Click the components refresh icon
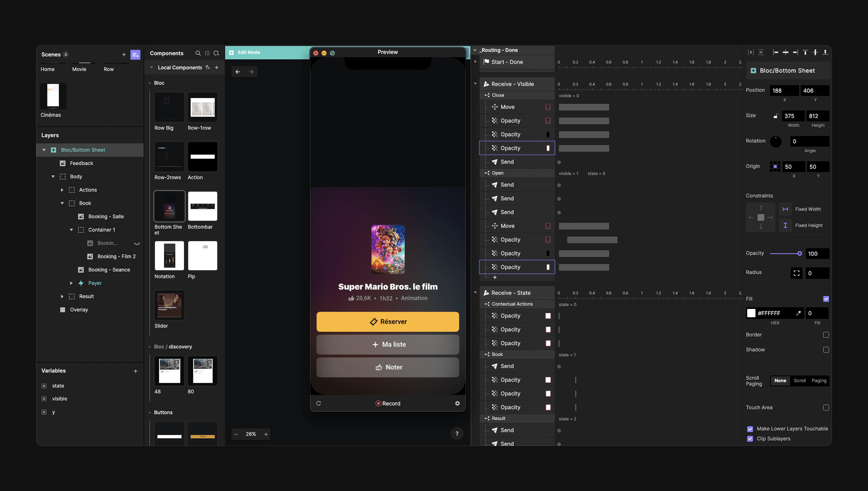This screenshot has width=868, height=491. [216, 53]
